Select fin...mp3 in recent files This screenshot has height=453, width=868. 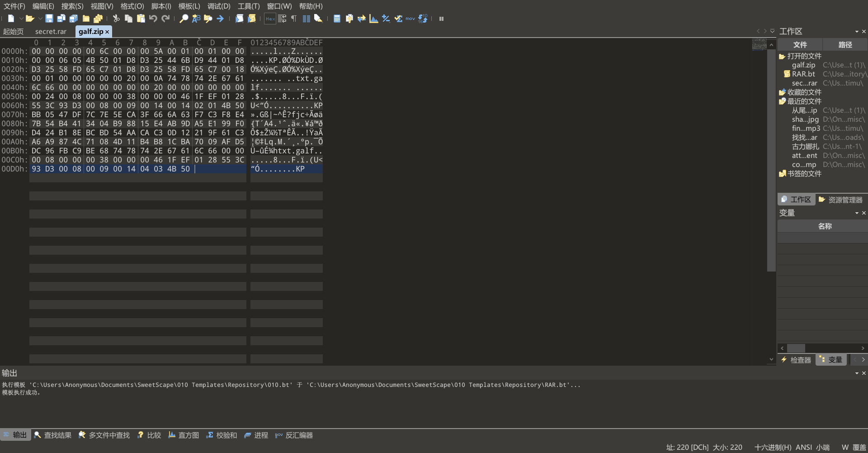[806, 129]
